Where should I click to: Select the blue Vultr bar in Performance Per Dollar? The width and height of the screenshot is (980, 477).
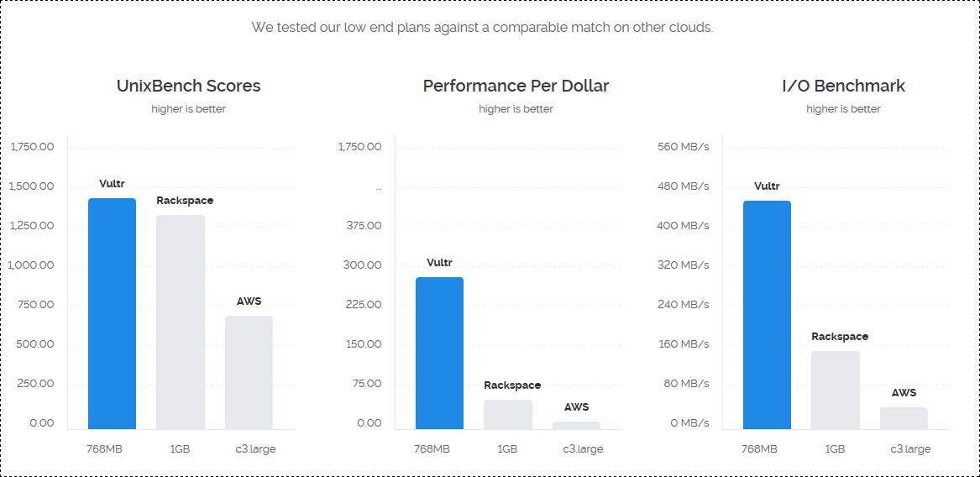click(439, 354)
